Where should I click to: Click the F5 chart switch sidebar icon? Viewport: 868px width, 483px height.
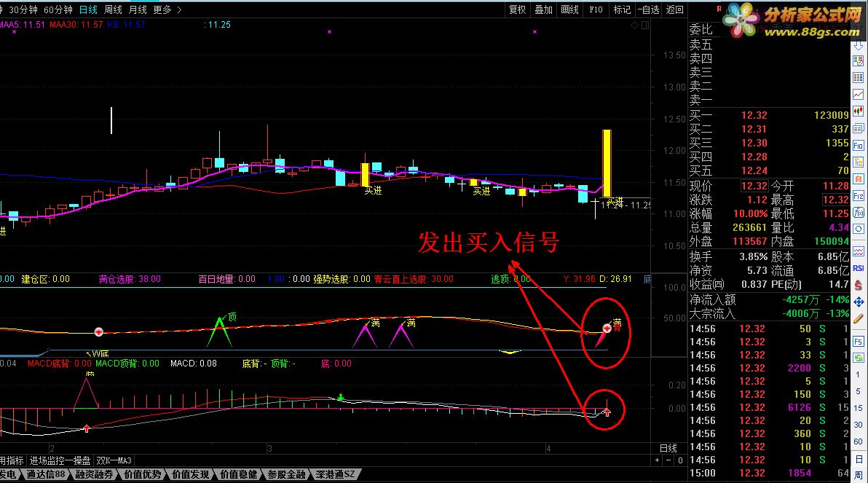(858, 341)
